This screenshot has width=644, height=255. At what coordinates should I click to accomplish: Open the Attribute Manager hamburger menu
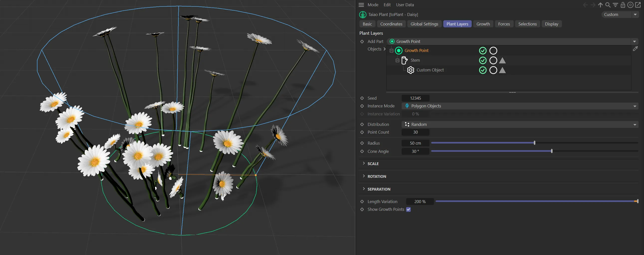click(x=361, y=5)
